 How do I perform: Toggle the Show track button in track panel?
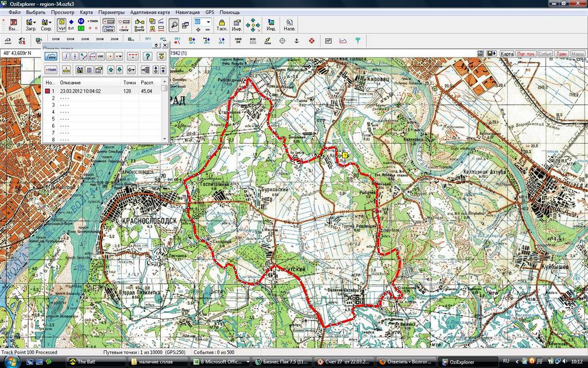point(51,56)
